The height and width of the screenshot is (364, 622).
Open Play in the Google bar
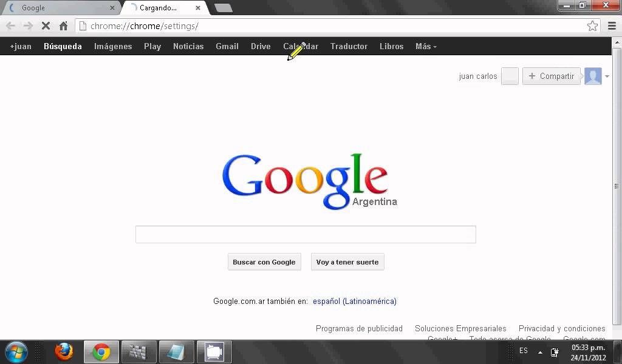[152, 46]
